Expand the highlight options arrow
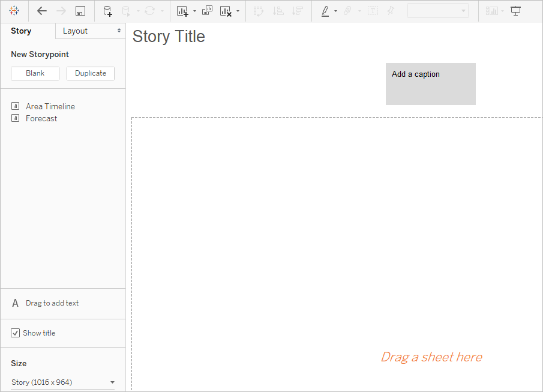This screenshot has width=543, height=392. click(x=335, y=11)
